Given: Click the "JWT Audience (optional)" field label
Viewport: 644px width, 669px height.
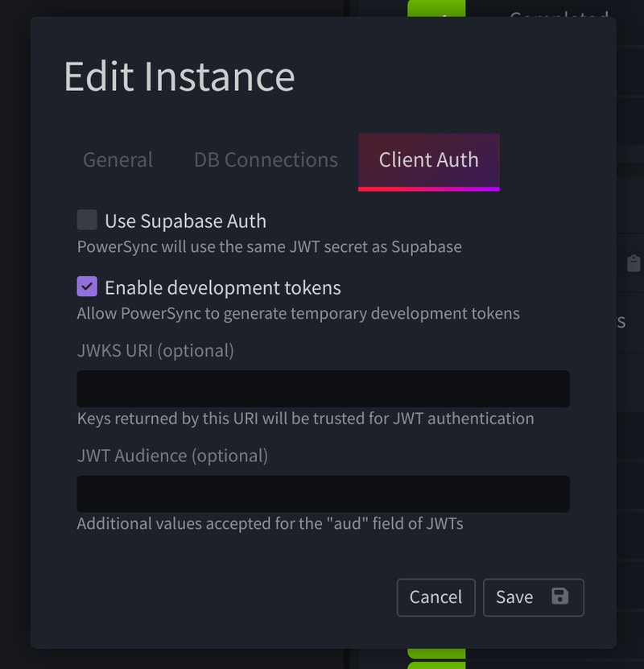Looking at the screenshot, I should tap(172, 456).
